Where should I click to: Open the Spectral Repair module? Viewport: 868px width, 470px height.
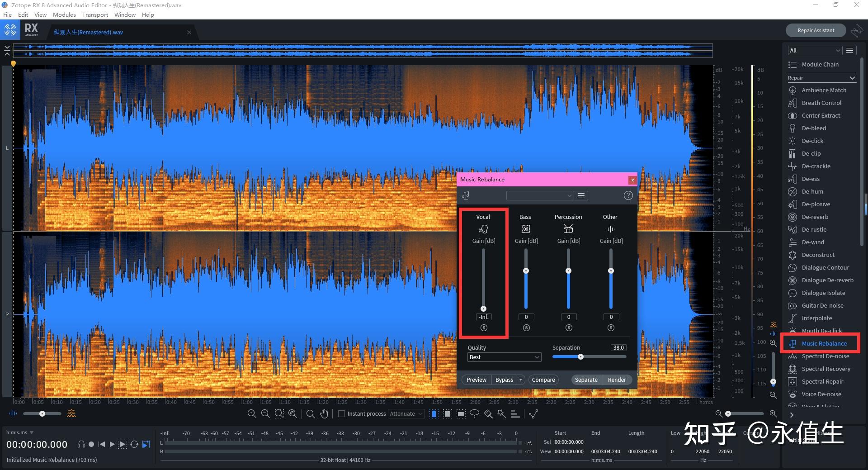pos(822,381)
